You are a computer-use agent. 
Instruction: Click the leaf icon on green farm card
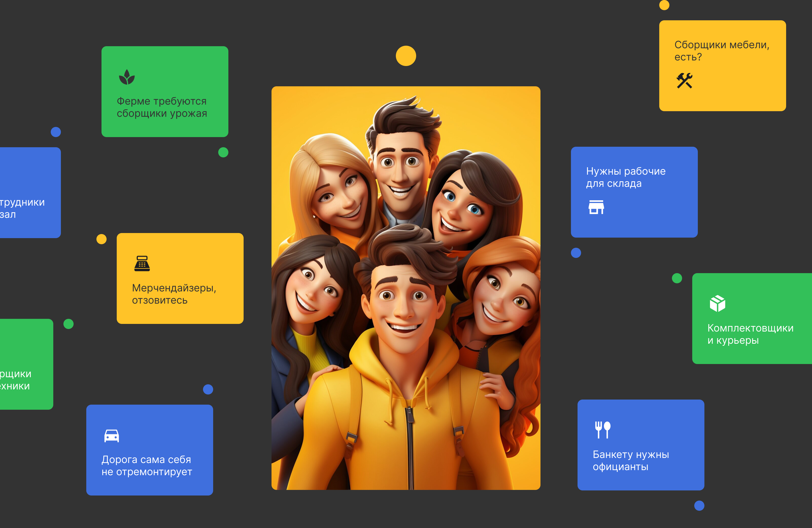(x=127, y=77)
